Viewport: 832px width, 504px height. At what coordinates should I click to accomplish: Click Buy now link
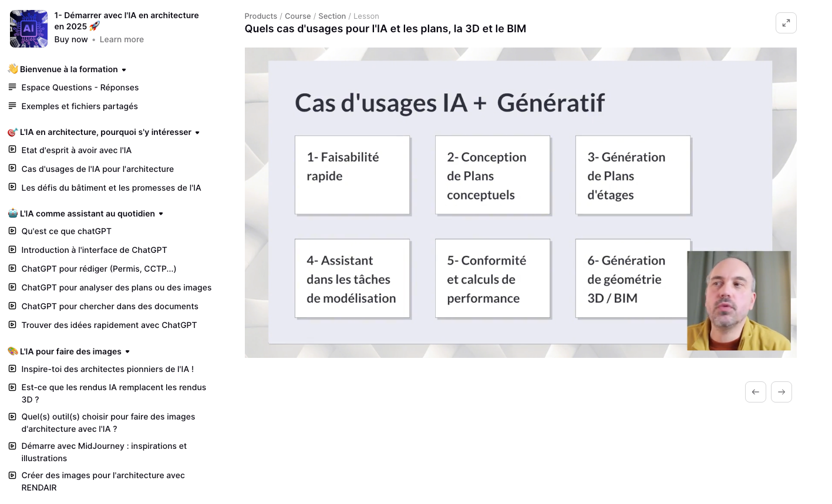pyautogui.click(x=71, y=39)
